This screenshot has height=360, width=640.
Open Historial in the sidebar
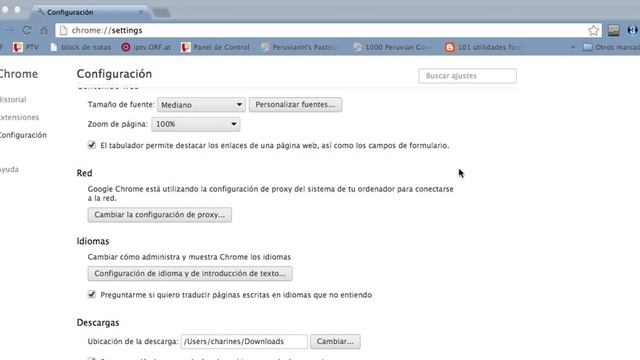pyautogui.click(x=13, y=100)
